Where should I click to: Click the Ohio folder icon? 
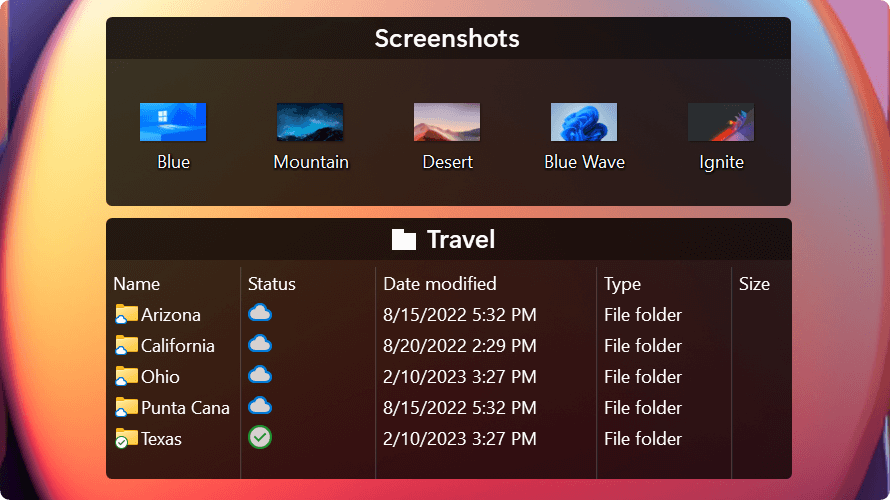coord(126,377)
